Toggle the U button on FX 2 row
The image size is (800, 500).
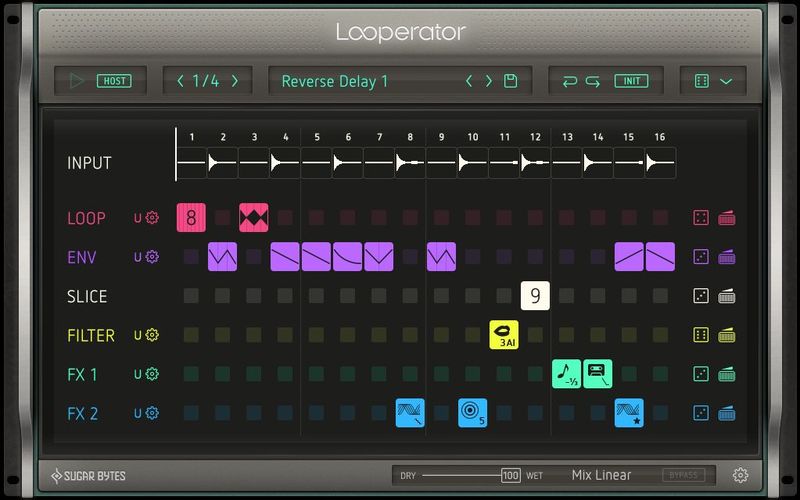[137, 413]
